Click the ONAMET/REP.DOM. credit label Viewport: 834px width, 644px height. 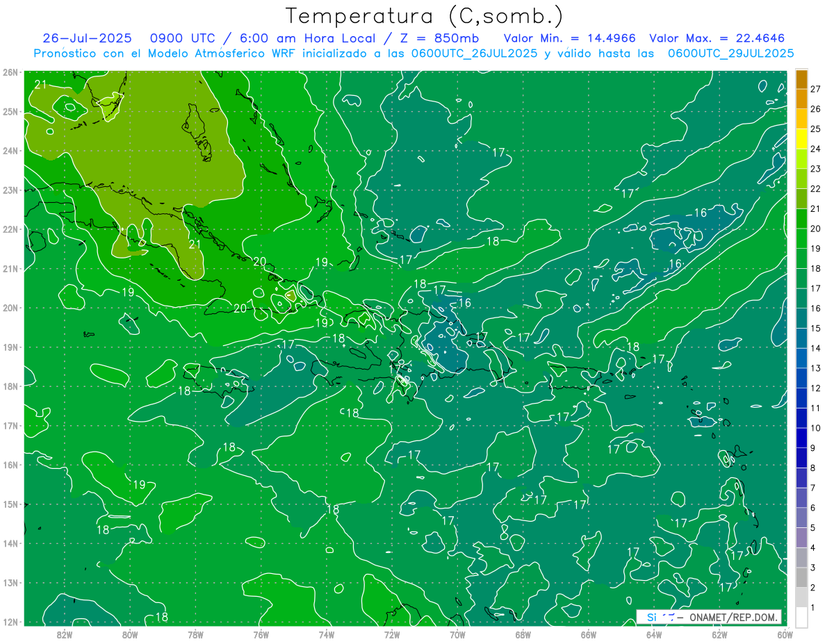[x=732, y=617]
